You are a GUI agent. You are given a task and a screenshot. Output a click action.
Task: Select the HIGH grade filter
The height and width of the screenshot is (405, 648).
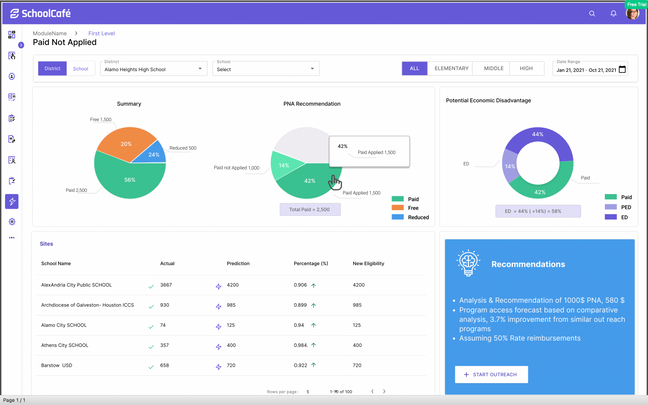(526, 69)
